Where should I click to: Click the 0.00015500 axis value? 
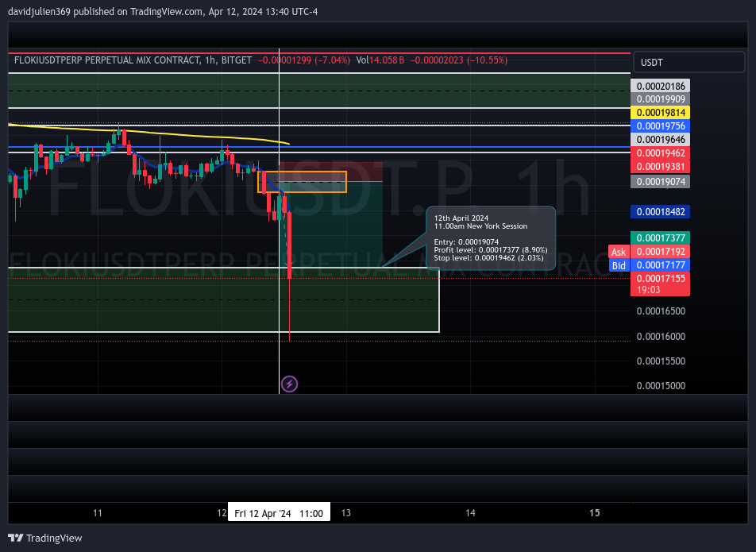pos(661,361)
